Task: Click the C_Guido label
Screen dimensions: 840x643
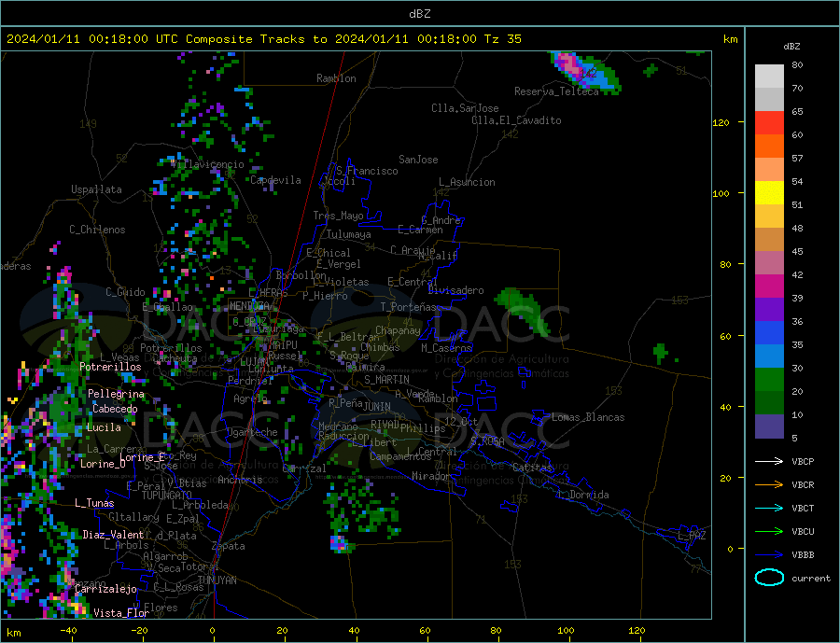Action: 125,292
